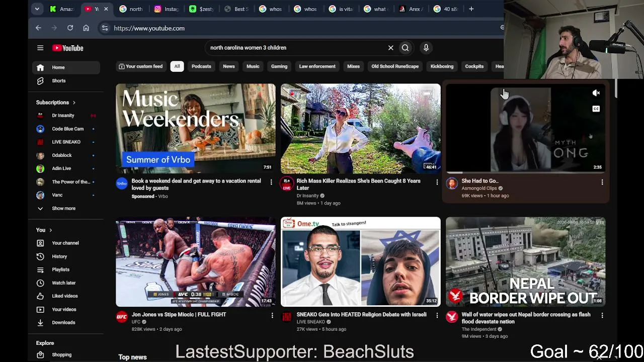The height and width of the screenshot is (362, 644).
Task: Open Downloads in the sidebar
Action: coord(66,322)
